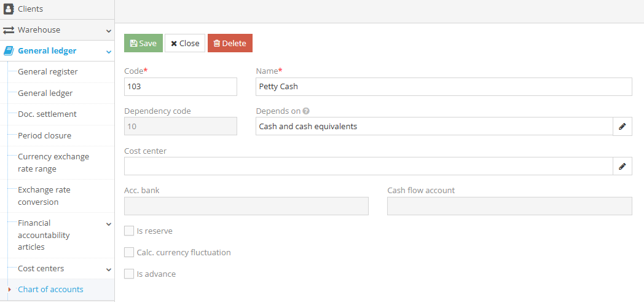Expand Financial accountability articles submenu
The image size is (644, 302).
(109, 224)
